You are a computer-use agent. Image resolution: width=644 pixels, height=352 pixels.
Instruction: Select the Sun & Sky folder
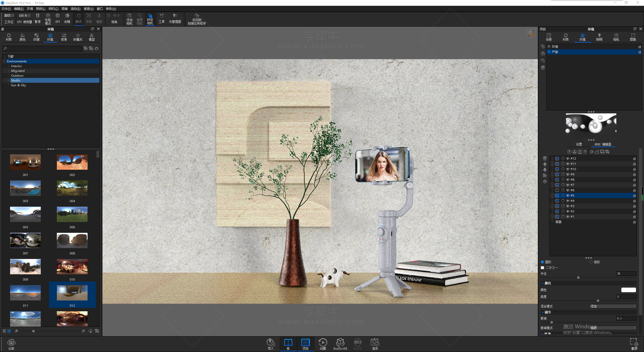click(18, 85)
